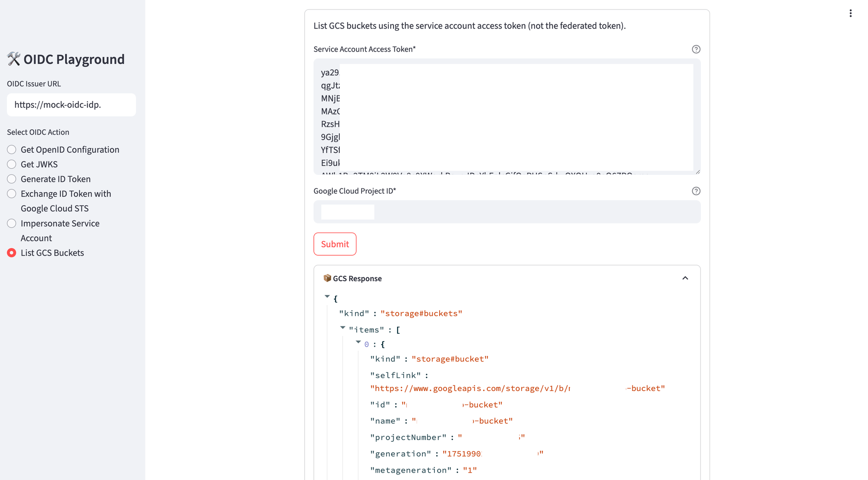
Task: Click help icon for Google Cloud Project ID
Action: point(696,191)
